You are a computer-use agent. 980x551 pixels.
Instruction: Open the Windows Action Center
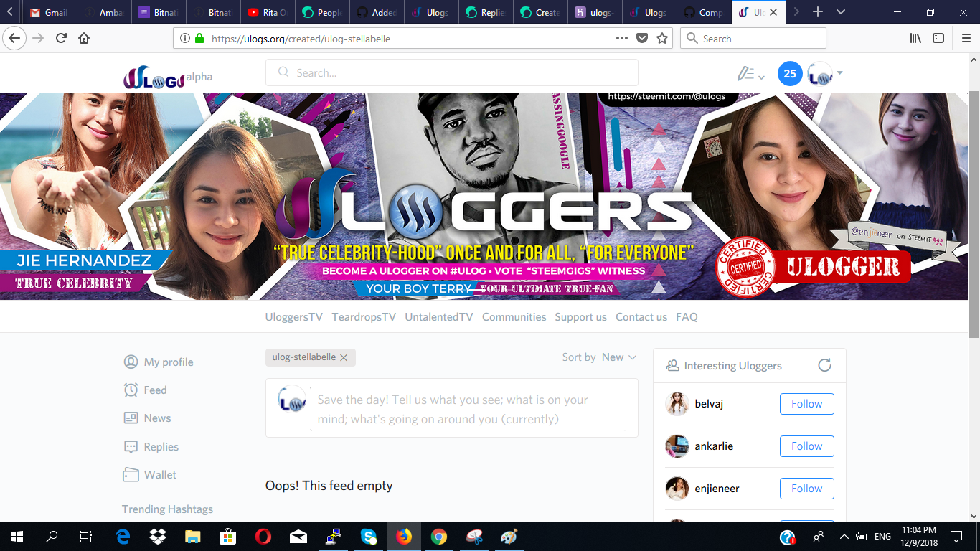956,537
